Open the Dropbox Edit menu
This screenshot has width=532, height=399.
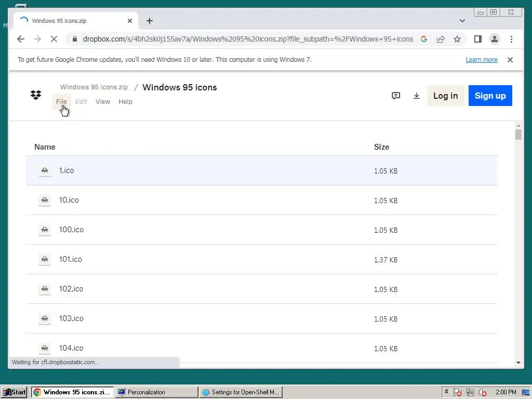pos(81,101)
